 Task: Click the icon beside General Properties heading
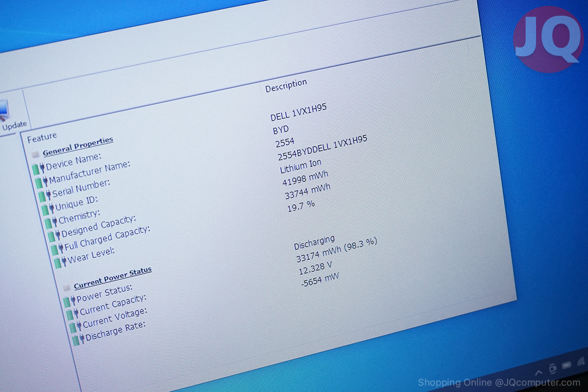35,154
